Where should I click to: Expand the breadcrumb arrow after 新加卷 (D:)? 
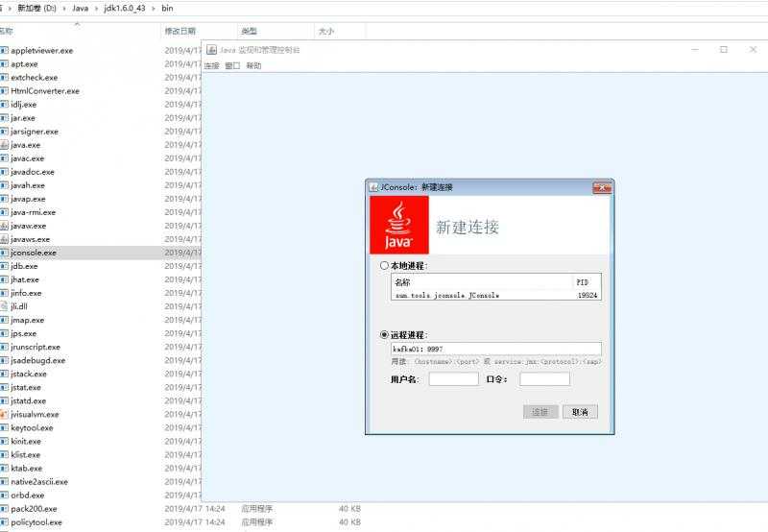tap(63, 9)
